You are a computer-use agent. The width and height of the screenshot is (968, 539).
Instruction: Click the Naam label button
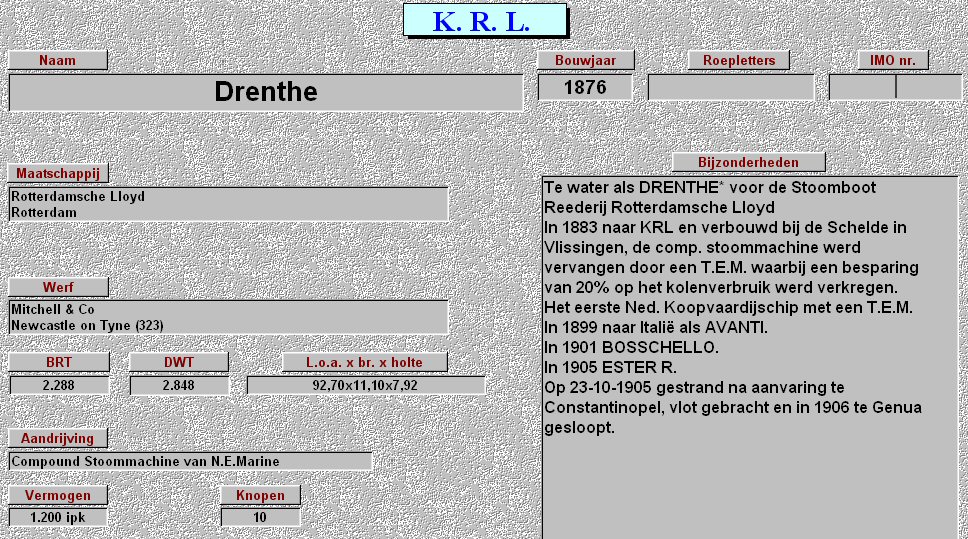(57, 60)
